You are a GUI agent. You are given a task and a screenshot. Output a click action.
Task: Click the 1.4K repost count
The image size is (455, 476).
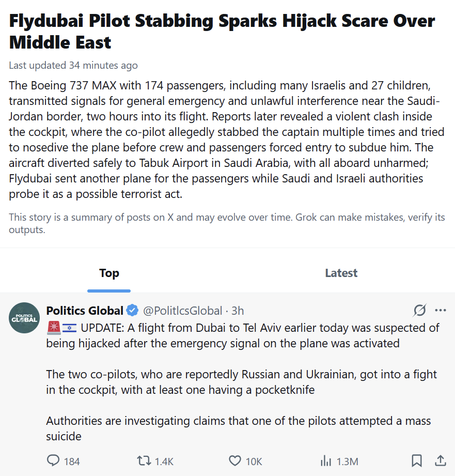(x=164, y=462)
